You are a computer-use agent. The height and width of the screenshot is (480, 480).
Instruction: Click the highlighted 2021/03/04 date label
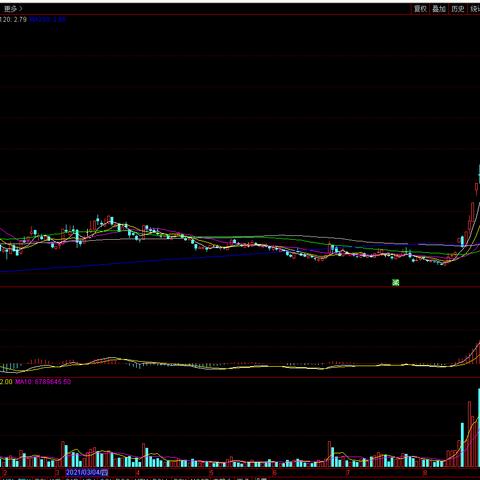(x=87, y=472)
